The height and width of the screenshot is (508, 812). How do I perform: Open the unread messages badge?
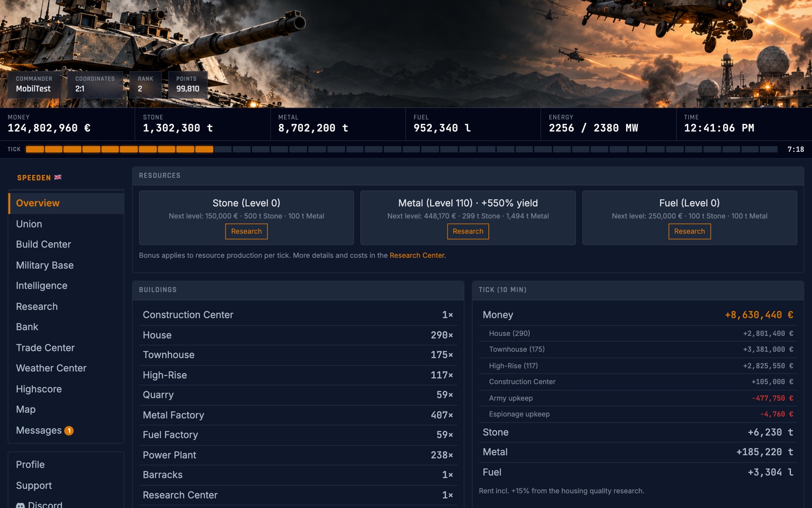[69, 431]
